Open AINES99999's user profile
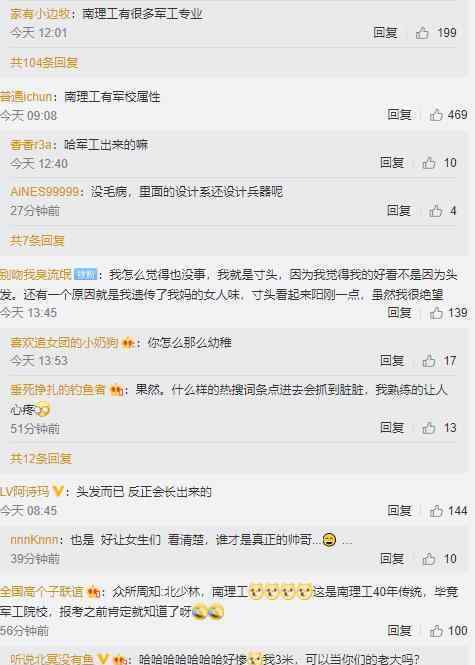475x665 pixels. (45, 192)
